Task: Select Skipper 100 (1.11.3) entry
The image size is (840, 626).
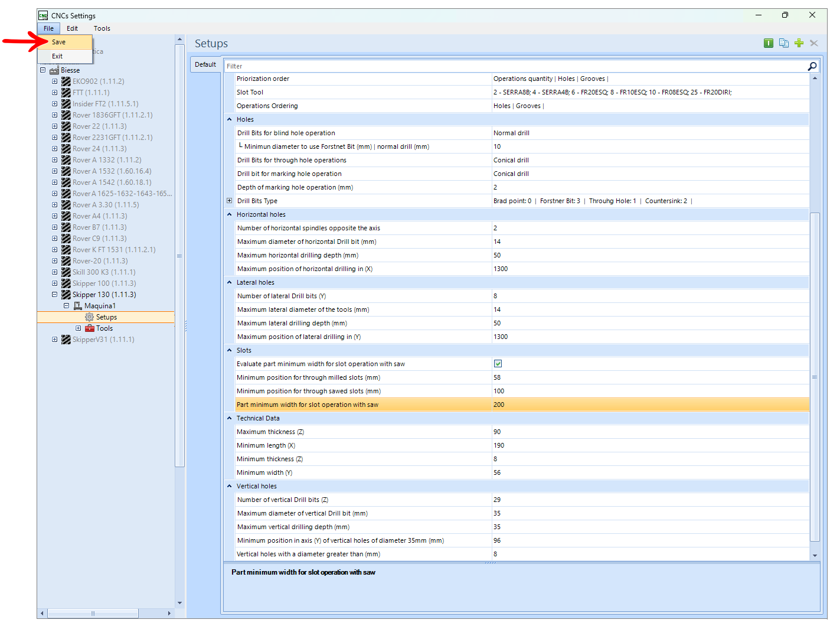Action: pyautogui.click(x=104, y=283)
